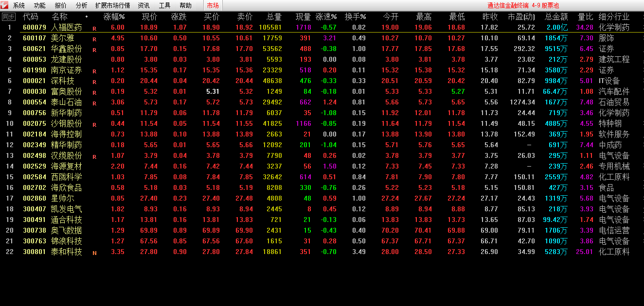Select stock 海欣食品 in the list
The width and height of the screenshot is (644, 306).
(67, 187)
